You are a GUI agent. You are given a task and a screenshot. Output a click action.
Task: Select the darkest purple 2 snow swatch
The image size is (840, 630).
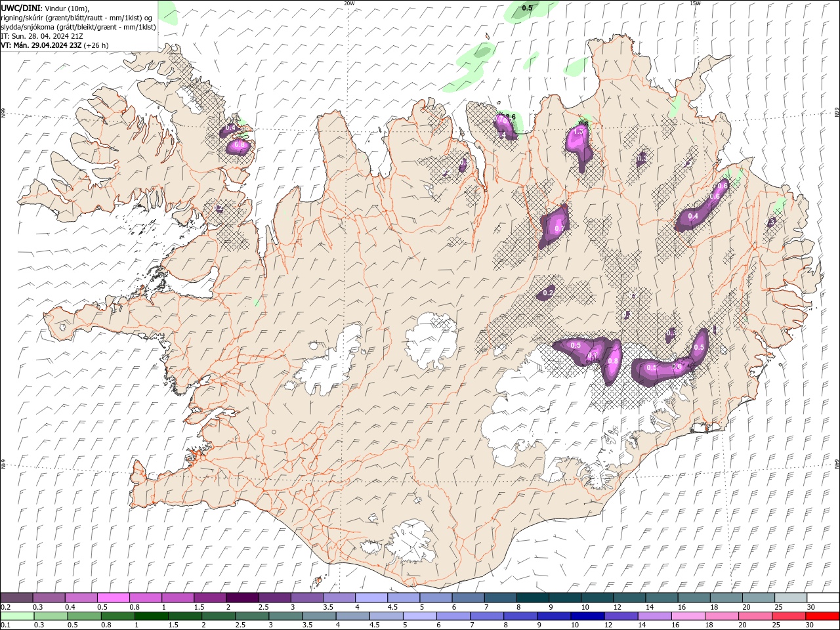242,598
